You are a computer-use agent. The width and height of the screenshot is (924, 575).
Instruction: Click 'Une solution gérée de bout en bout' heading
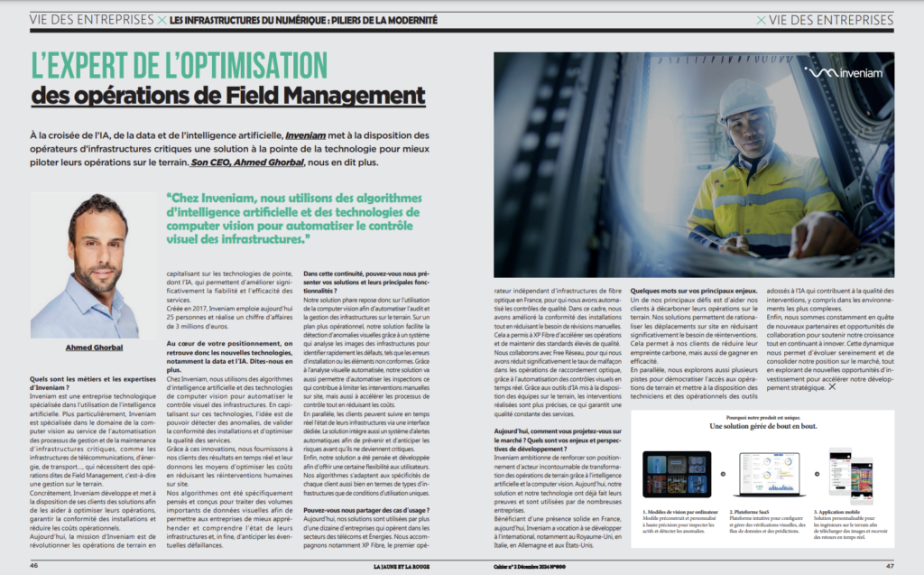763,426
